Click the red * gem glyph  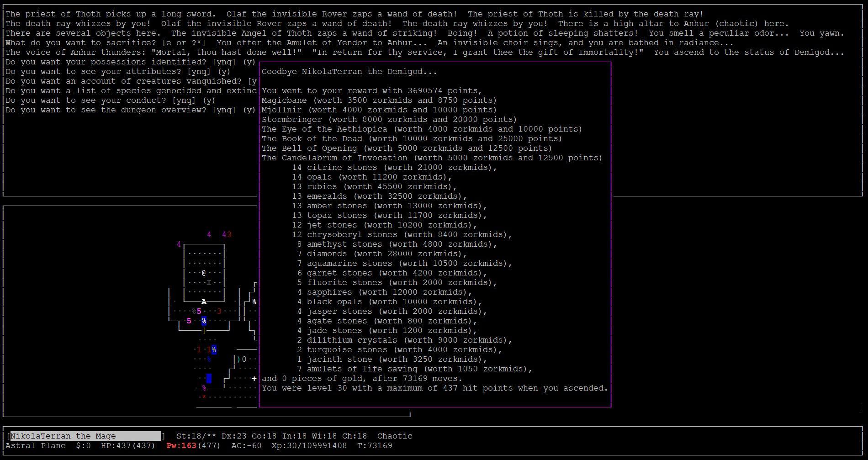click(204, 397)
